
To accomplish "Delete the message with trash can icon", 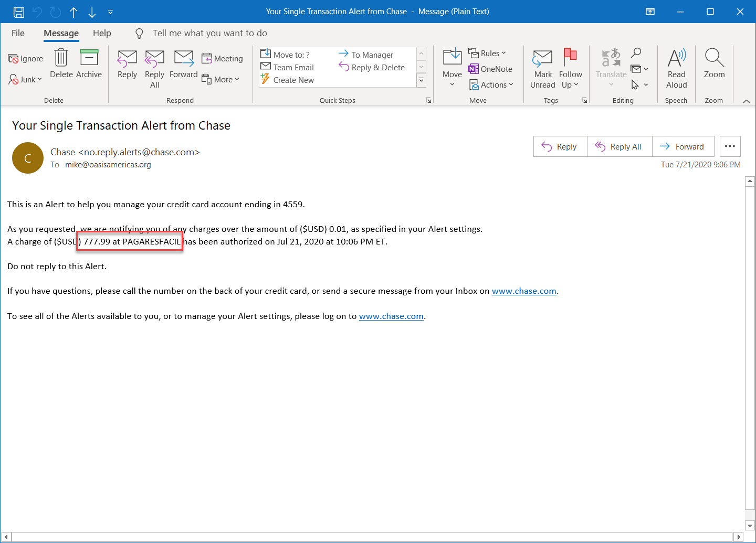I will pyautogui.click(x=61, y=63).
